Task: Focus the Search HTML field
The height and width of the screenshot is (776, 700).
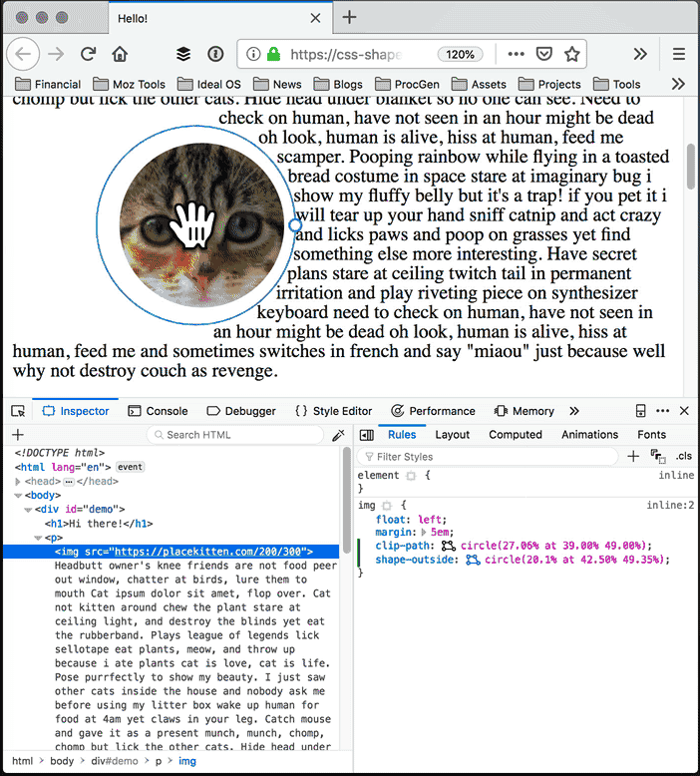Action: [235, 435]
